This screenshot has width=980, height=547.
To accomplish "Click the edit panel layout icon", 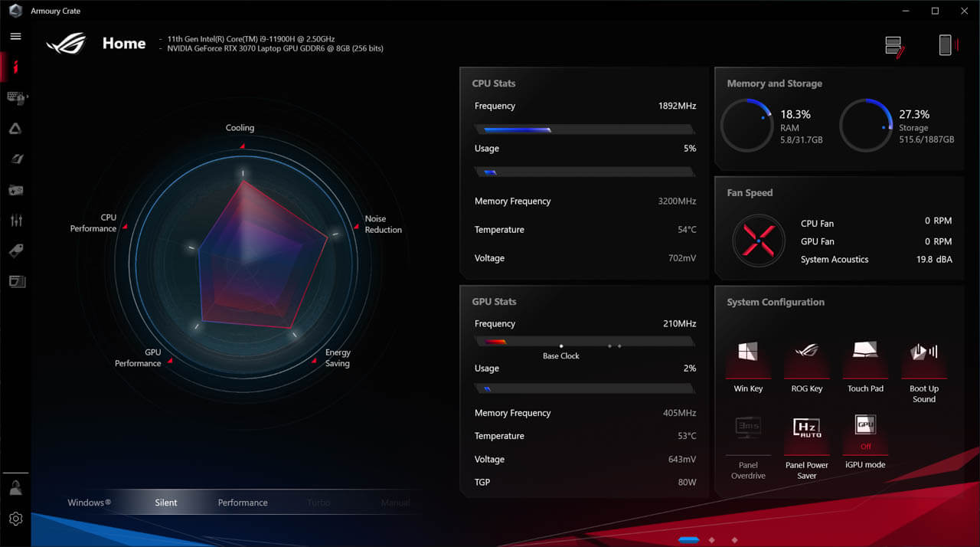I will point(894,46).
